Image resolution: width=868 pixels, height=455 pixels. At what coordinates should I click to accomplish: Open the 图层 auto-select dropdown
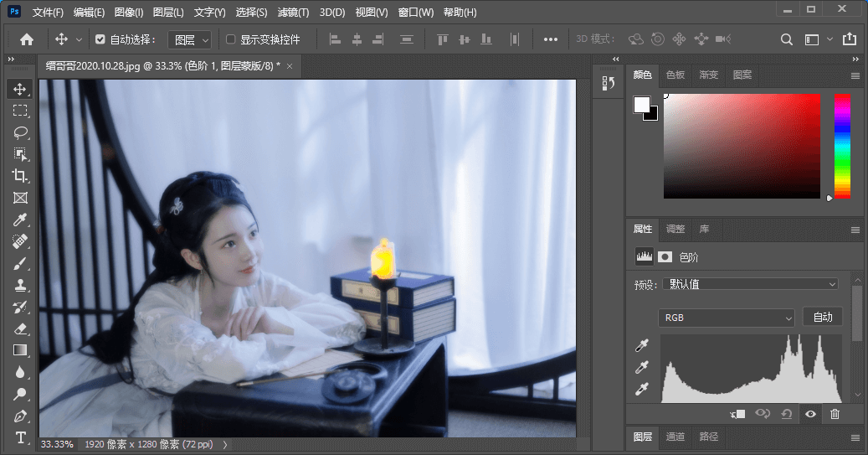189,39
